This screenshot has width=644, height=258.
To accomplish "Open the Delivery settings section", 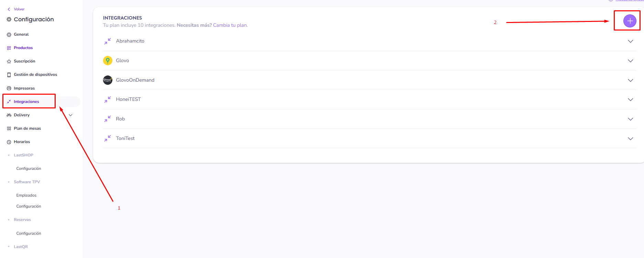I will 22,115.
